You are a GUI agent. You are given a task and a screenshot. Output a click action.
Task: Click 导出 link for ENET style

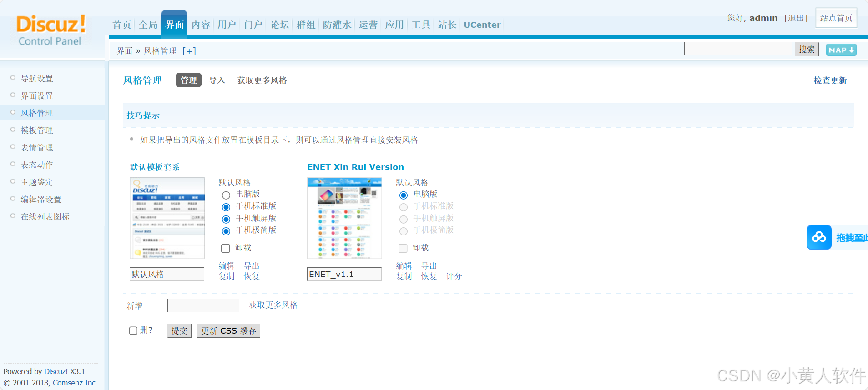pyautogui.click(x=429, y=266)
